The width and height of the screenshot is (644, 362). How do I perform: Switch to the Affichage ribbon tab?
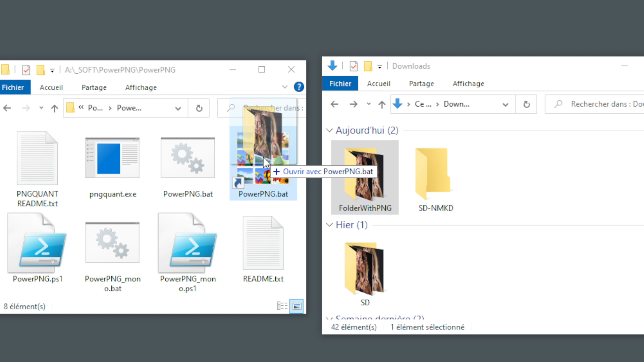[141, 87]
